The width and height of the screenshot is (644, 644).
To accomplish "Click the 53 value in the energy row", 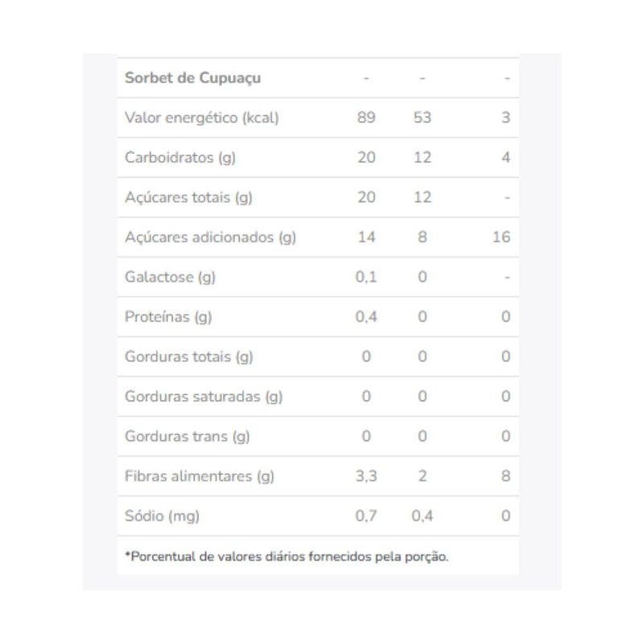I will (x=422, y=118).
